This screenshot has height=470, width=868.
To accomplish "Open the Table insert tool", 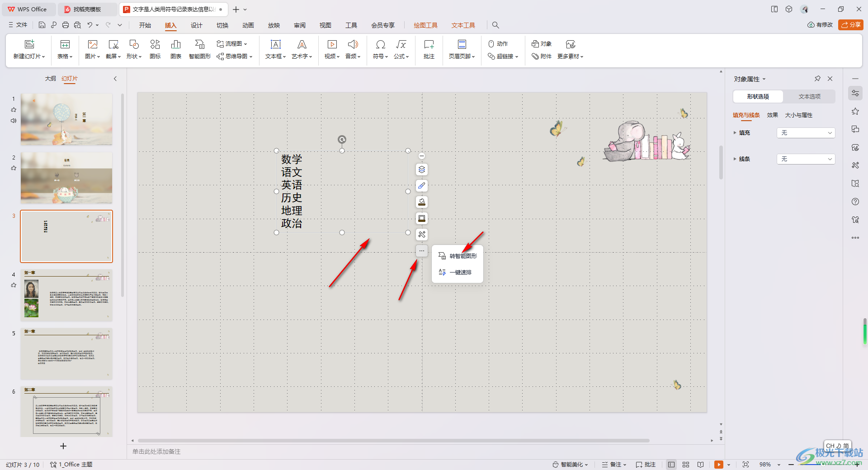I will (65, 49).
